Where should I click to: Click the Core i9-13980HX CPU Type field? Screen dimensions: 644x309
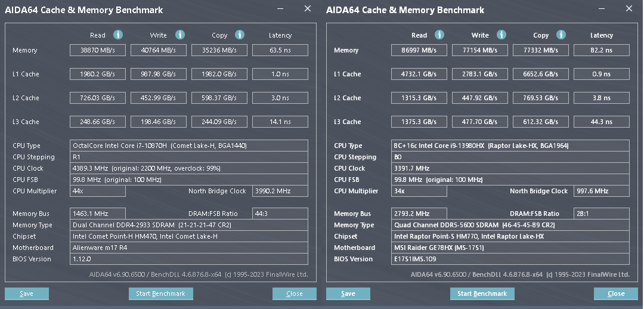(510, 146)
